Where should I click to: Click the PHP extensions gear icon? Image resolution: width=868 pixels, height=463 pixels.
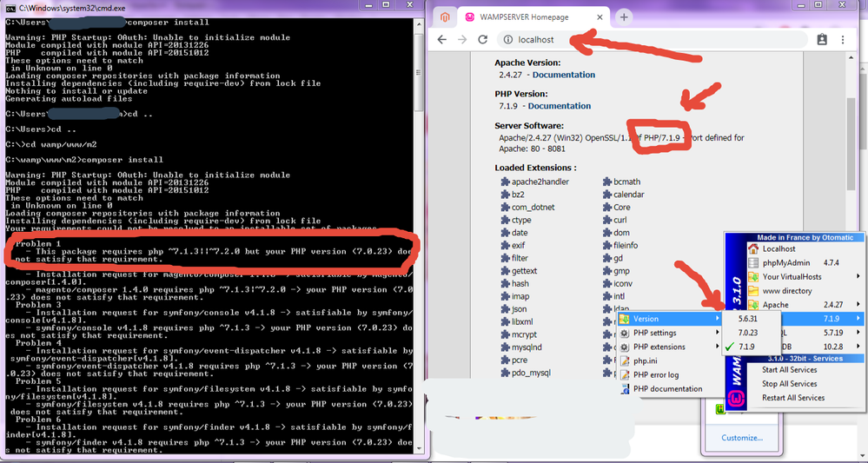click(625, 347)
